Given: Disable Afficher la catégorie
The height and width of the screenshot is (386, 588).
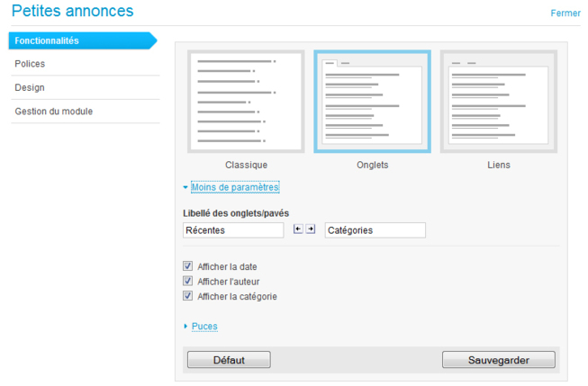Looking at the screenshot, I should click(188, 295).
